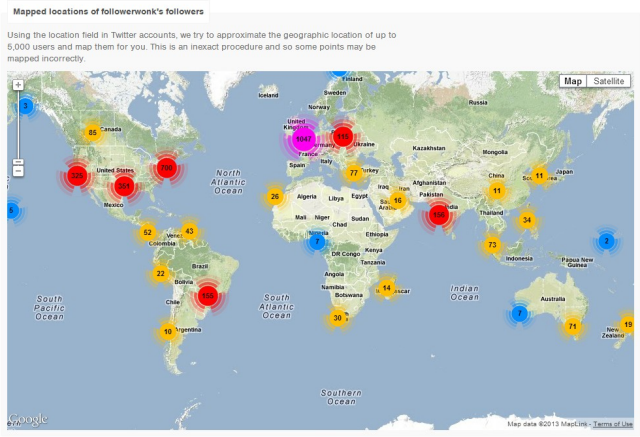
Task: Click the North Atlantic Ocean label
Action: pyautogui.click(x=228, y=182)
